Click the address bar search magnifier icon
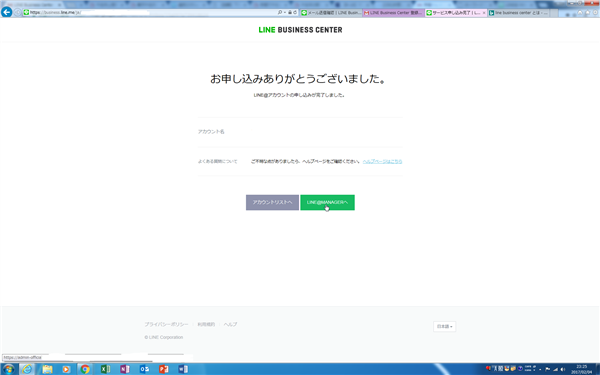The image size is (600, 375). click(x=280, y=13)
